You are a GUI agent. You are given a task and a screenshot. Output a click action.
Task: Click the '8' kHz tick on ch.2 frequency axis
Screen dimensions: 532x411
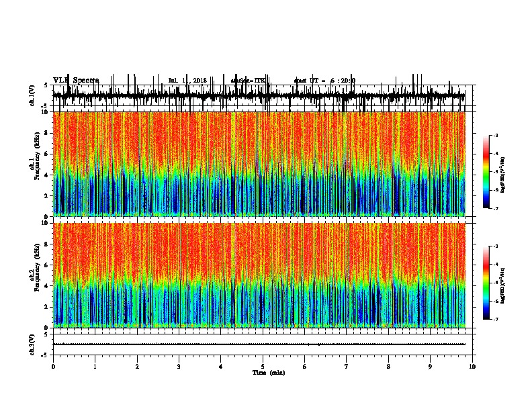point(47,244)
